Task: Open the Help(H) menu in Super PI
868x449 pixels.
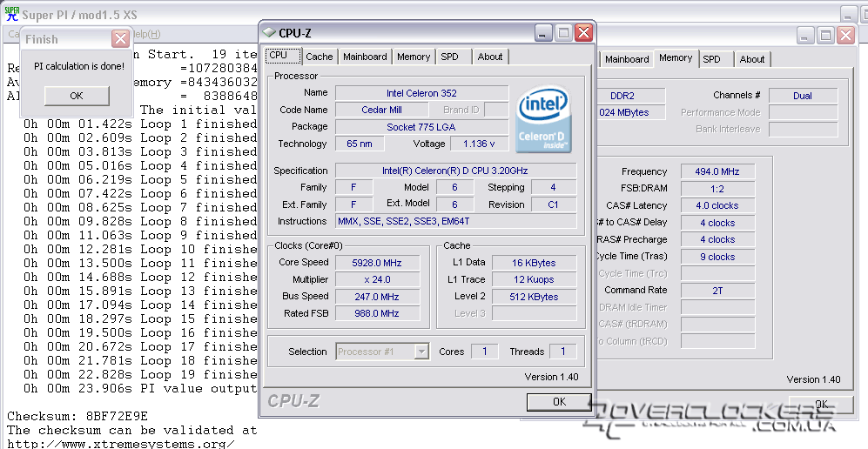Action: pyautogui.click(x=146, y=34)
